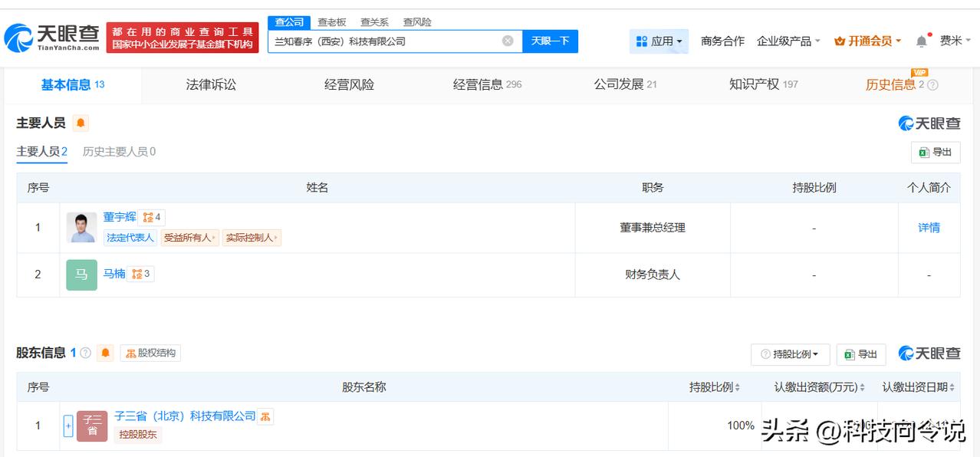This screenshot has width=980, height=457.
Task: Expand the 实际控制人 tag
Action: tap(252, 238)
